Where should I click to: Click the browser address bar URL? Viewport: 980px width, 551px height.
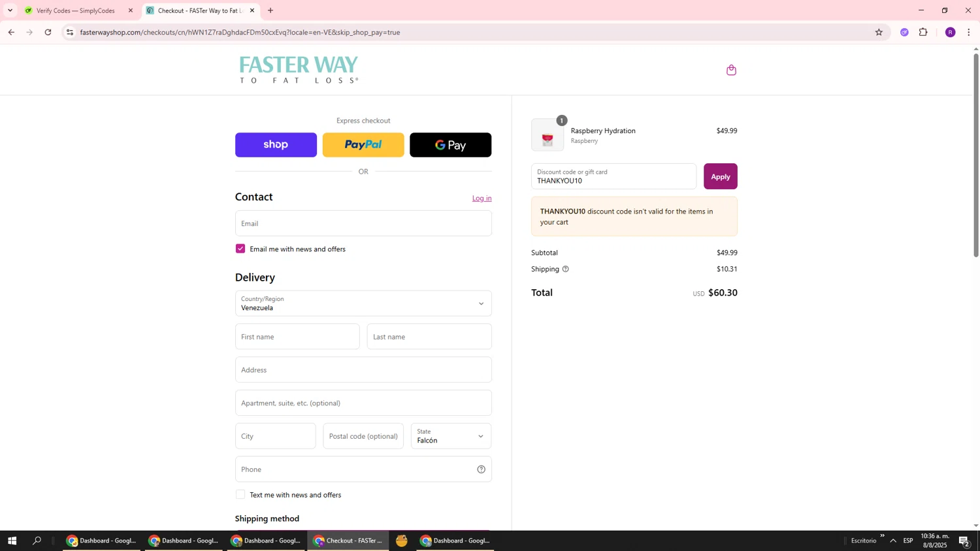[x=240, y=32]
